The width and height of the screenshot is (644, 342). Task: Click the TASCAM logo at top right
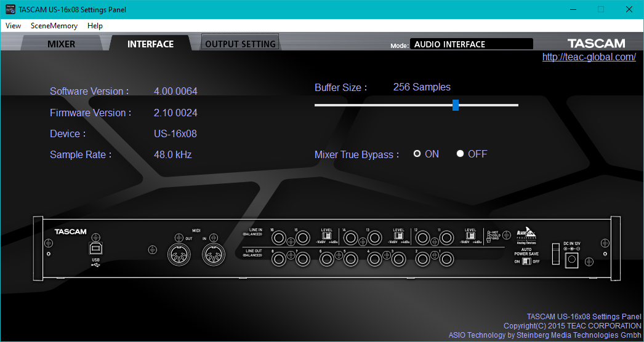(597, 44)
